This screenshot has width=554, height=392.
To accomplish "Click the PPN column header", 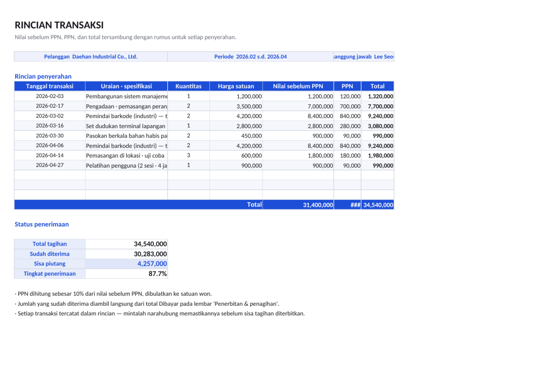I will (x=348, y=86).
